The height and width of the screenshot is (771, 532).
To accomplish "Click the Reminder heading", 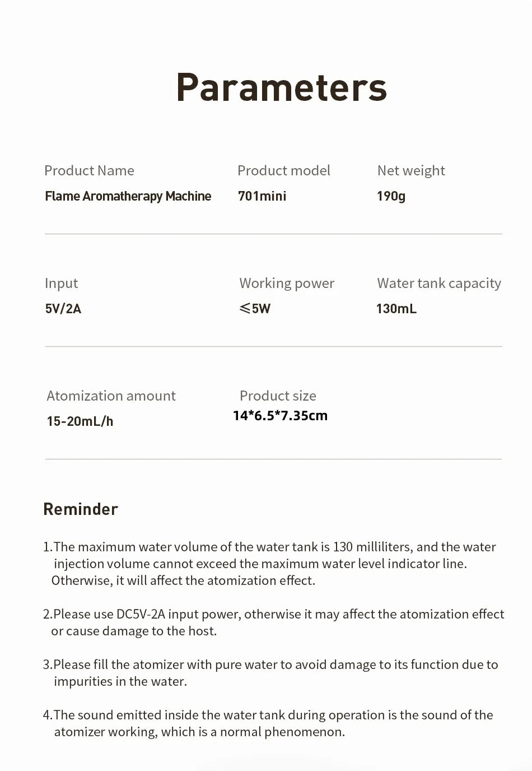I will pos(81,509).
